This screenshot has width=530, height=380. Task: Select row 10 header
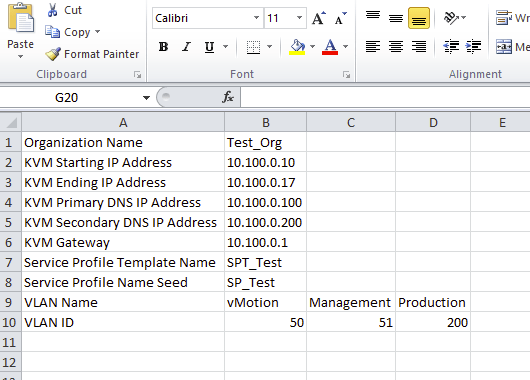pyautogui.click(x=10, y=322)
